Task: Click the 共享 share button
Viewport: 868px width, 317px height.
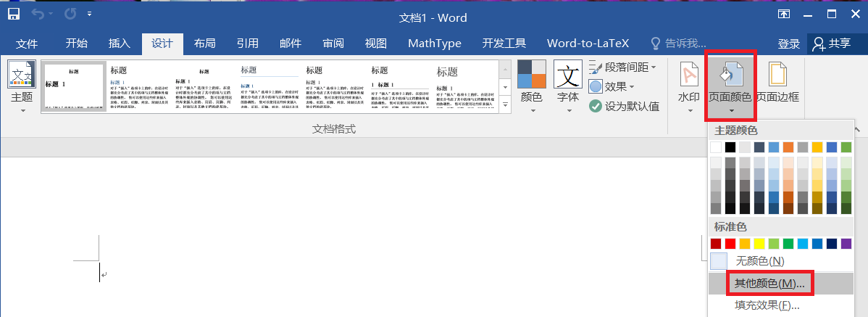Action: (x=832, y=44)
